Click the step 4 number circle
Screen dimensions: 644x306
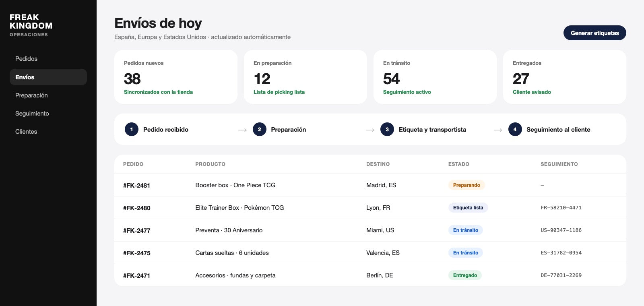(x=515, y=129)
